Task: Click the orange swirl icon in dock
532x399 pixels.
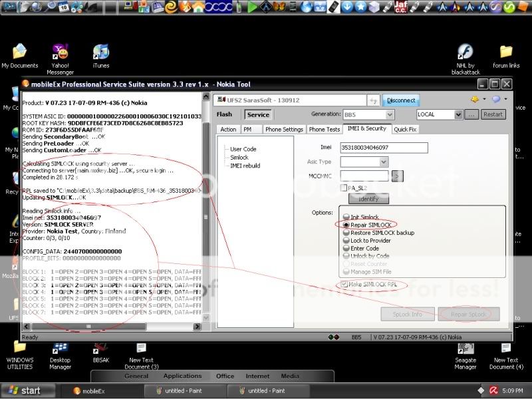Action: point(172,7)
